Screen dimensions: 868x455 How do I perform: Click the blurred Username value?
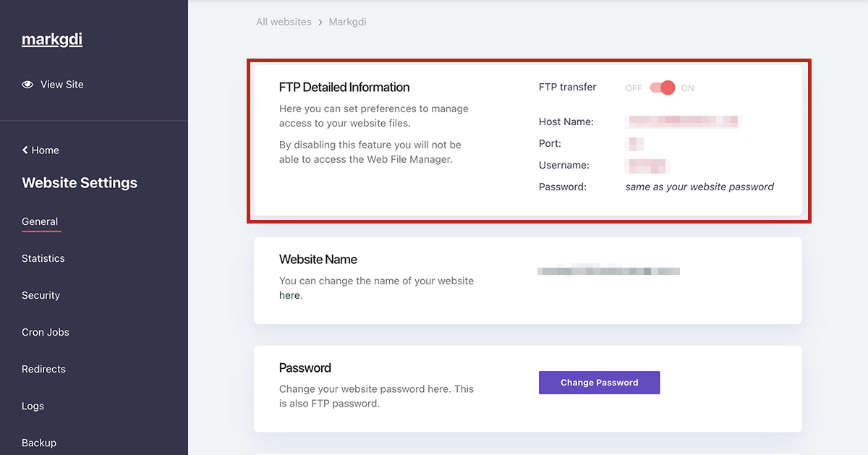(647, 166)
